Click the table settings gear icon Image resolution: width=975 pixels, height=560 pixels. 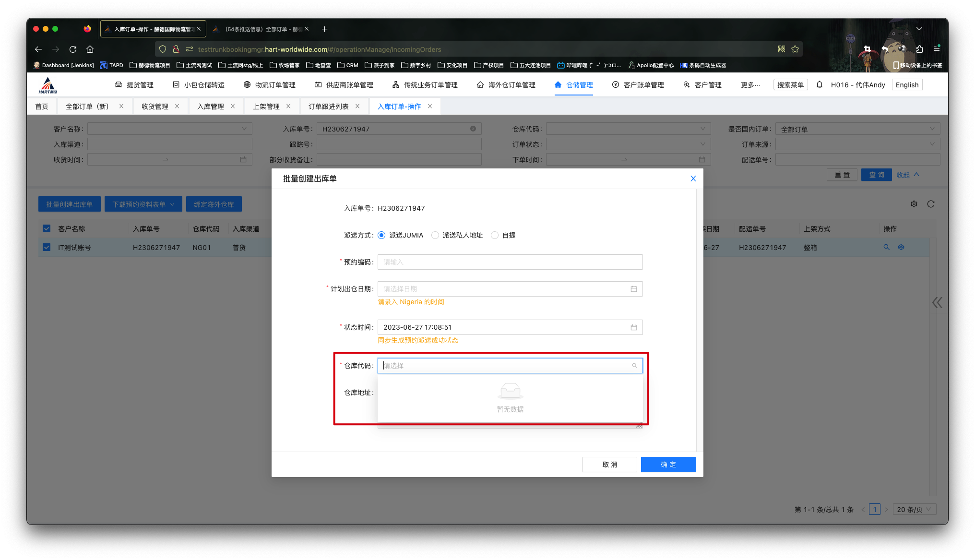coord(914,204)
